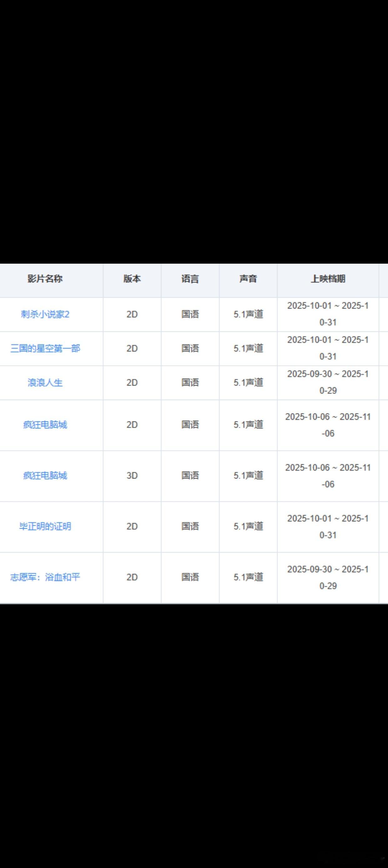Open the 志愿军：浴血和平 film link
Viewport: 388px width, 868px height.
45,577
